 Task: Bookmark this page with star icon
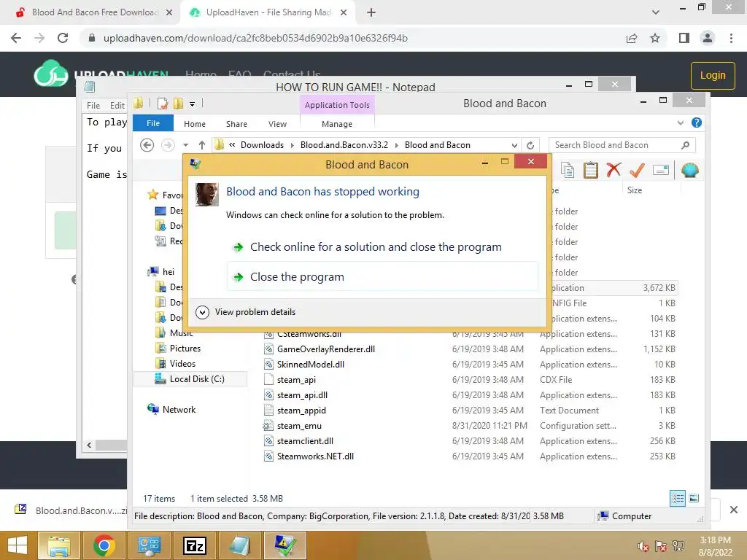click(x=655, y=38)
